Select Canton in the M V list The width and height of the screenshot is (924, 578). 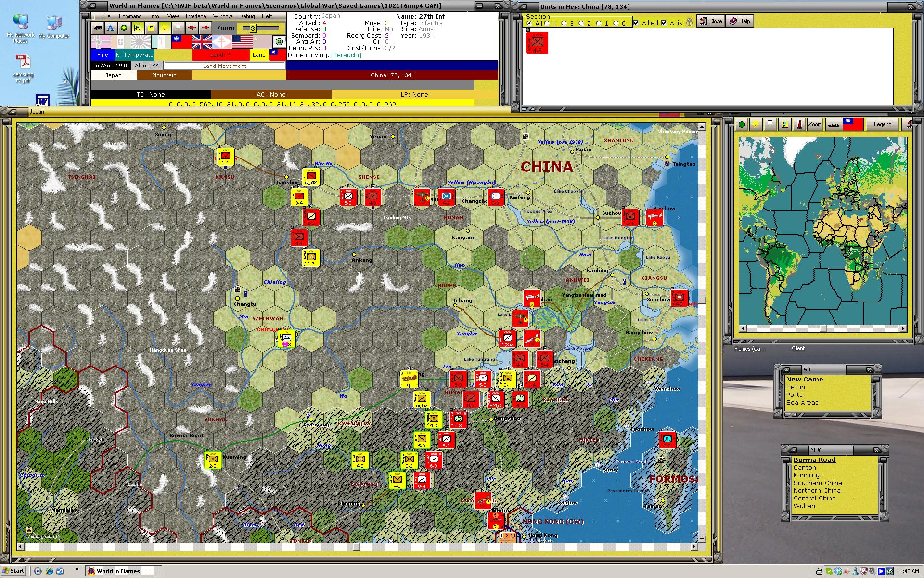pyautogui.click(x=805, y=467)
